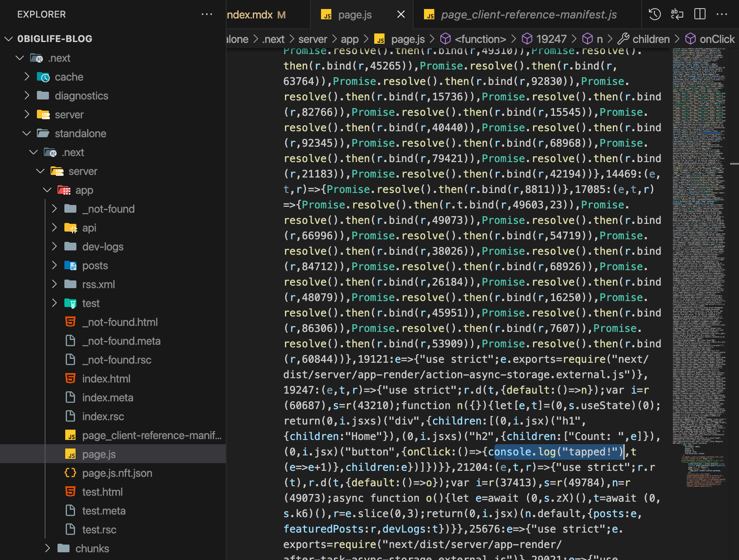Collapse the OBIGLIFE-BLOG root folder
This screenshot has height=560, width=739.
8,39
